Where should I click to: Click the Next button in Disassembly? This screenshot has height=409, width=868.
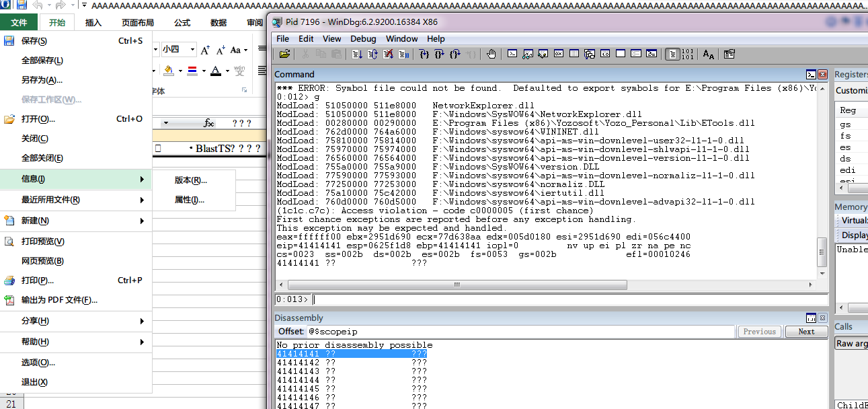pos(806,332)
